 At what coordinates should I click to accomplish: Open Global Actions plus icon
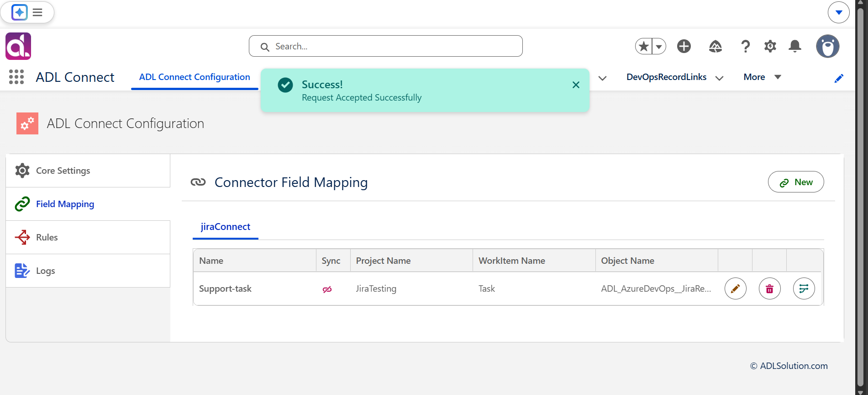(x=684, y=46)
